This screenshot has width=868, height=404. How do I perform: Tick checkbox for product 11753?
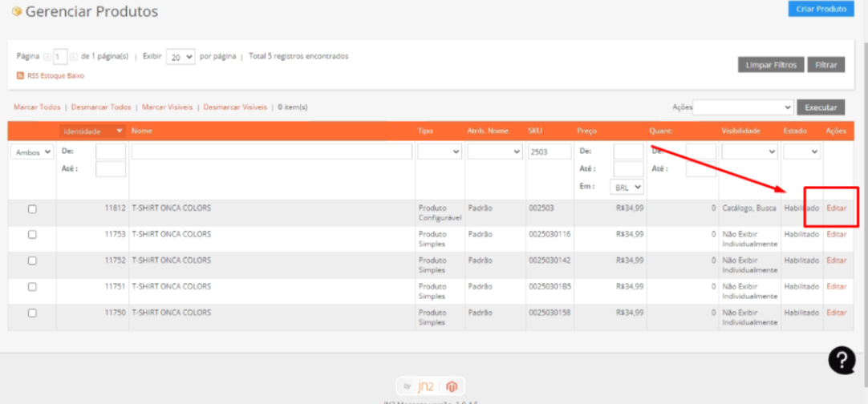(32, 235)
